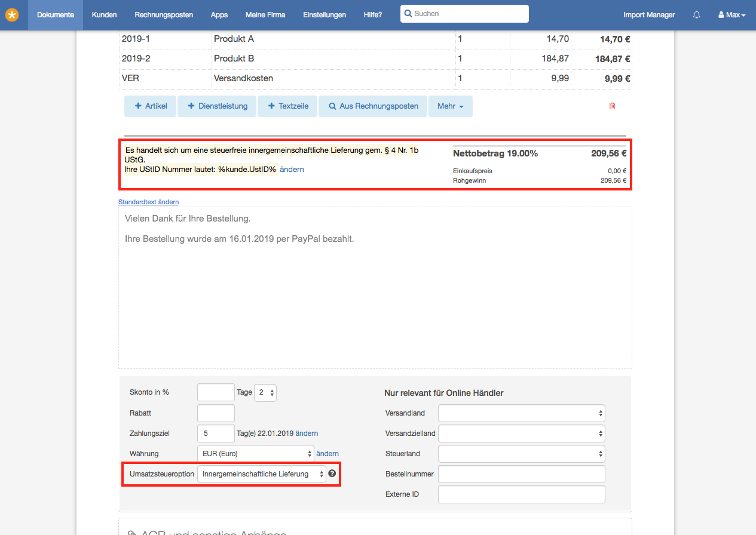The height and width of the screenshot is (535, 756).
Task: Click Import Manager link
Action: point(649,15)
